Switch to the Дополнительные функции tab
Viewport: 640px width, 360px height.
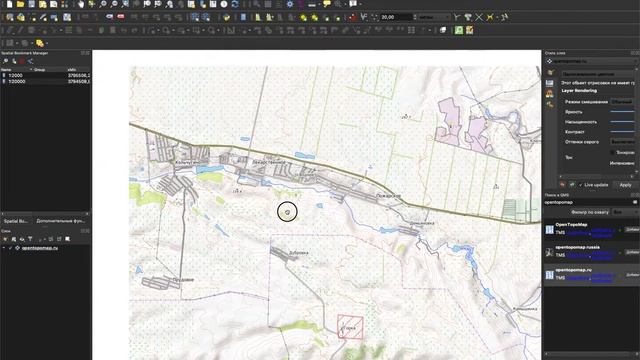(x=60, y=221)
